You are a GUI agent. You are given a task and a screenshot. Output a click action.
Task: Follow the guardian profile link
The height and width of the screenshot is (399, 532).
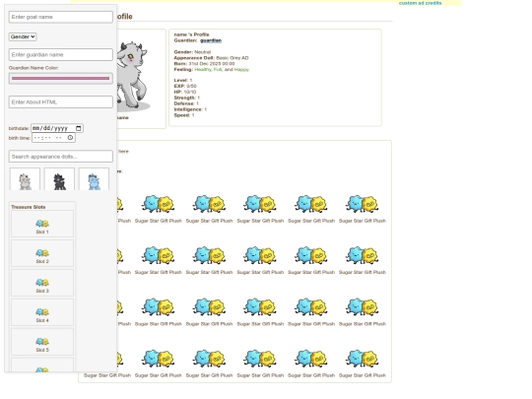(x=211, y=40)
